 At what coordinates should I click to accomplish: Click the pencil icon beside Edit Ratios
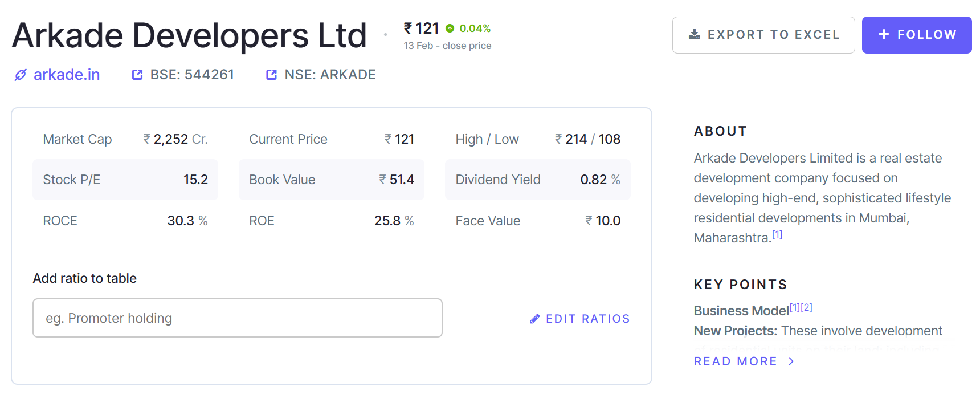pos(534,319)
